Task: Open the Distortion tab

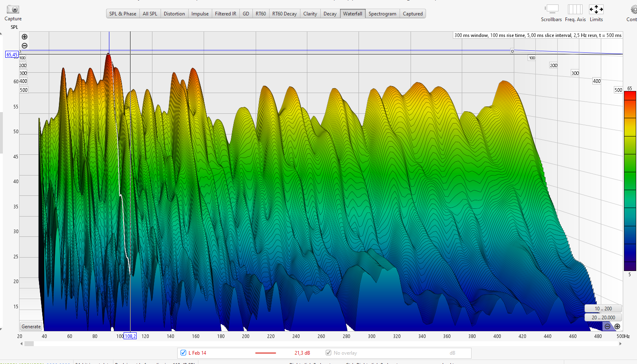Action: [x=174, y=14]
